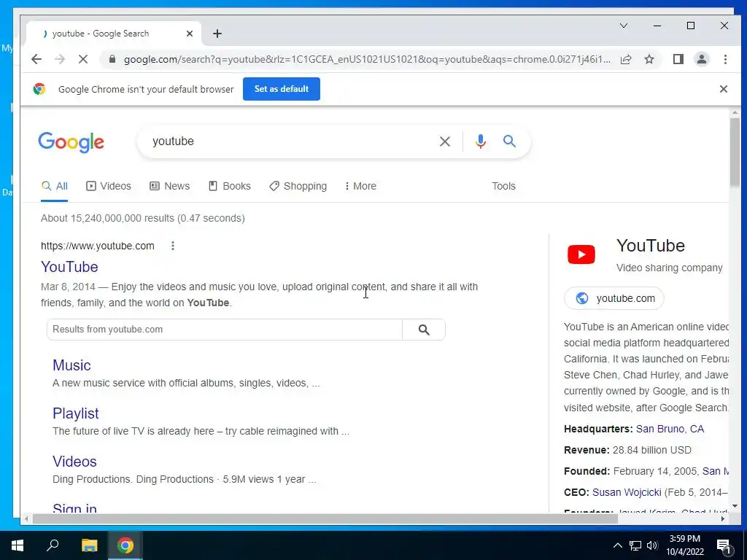Switch to the News results tab
This screenshot has width=747, height=560.
tap(169, 186)
